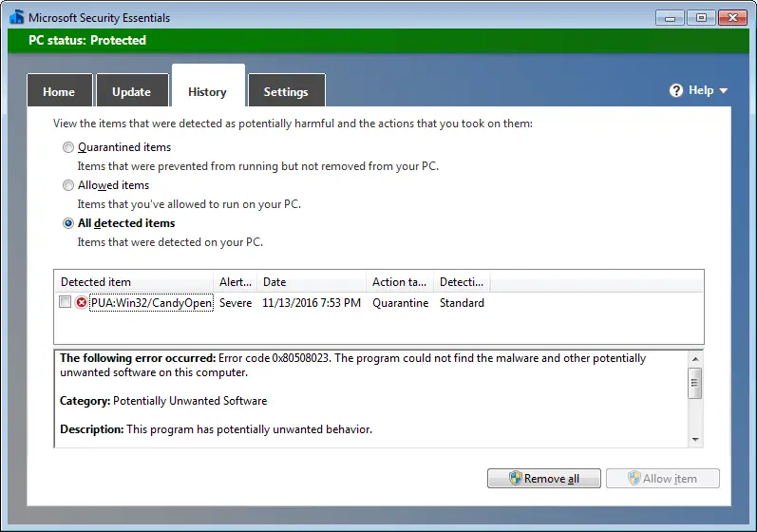
Task: Minimize the Security Essentials window
Action: (x=670, y=18)
